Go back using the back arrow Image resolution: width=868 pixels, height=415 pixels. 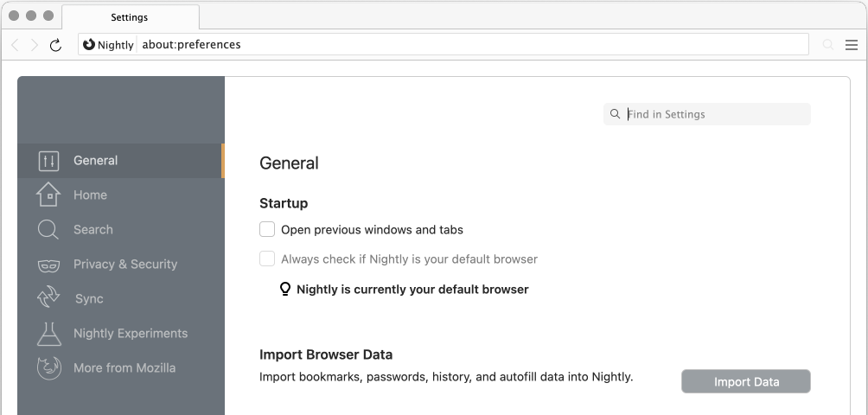tap(16, 45)
